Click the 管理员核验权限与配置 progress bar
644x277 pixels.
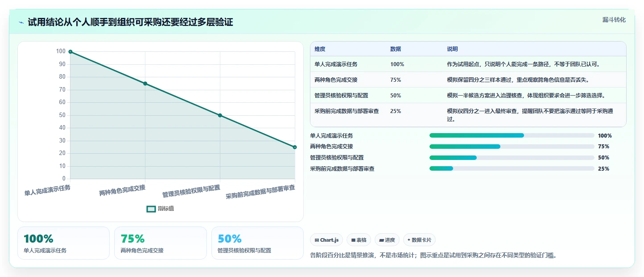(x=512, y=158)
